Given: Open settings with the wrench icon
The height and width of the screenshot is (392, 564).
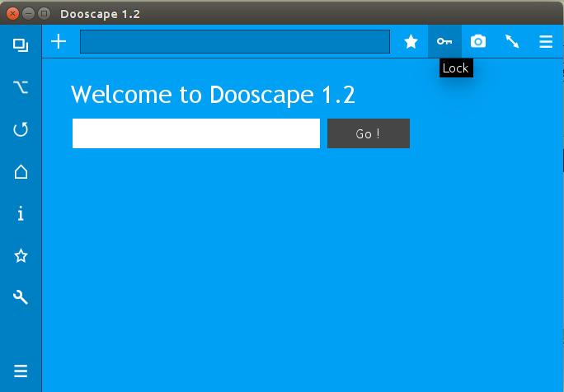Looking at the screenshot, I should [21, 297].
